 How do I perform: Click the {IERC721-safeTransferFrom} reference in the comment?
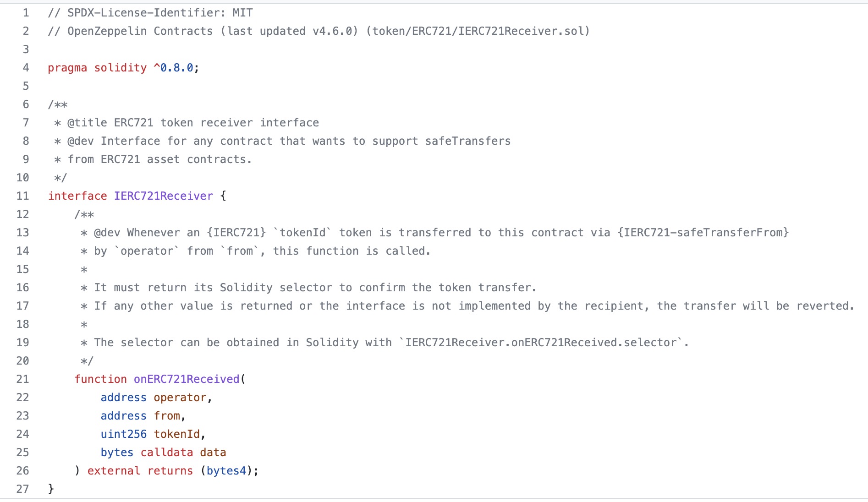703,233
